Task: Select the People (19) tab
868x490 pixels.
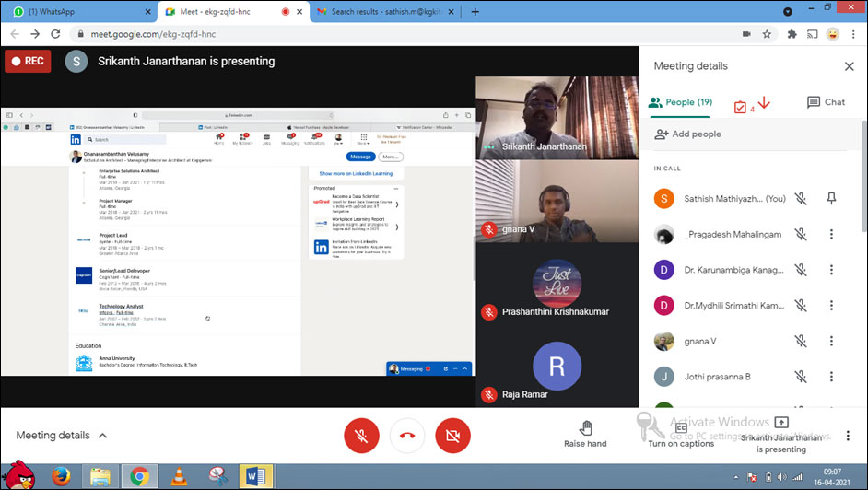Action: click(680, 102)
